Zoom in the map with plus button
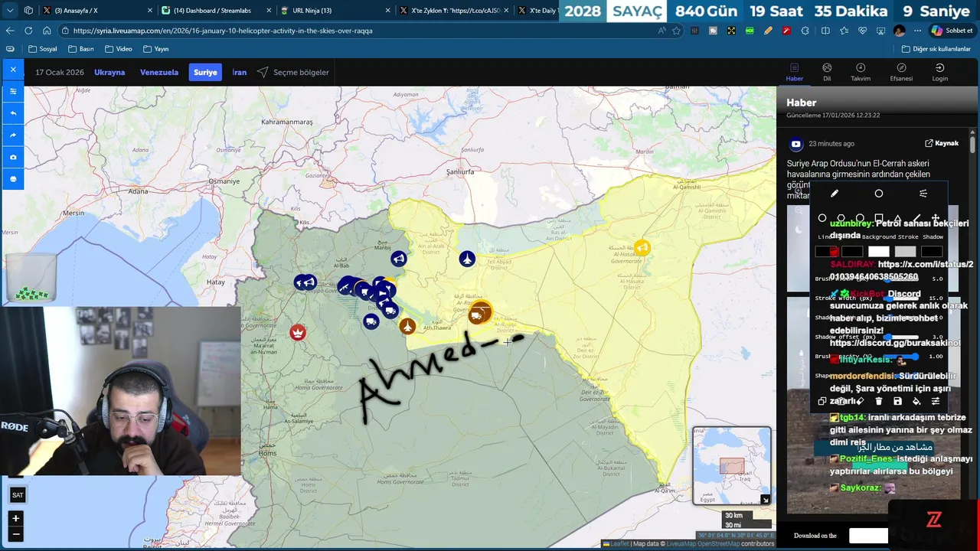This screenshot has width=980, height=551. point(15,519)
